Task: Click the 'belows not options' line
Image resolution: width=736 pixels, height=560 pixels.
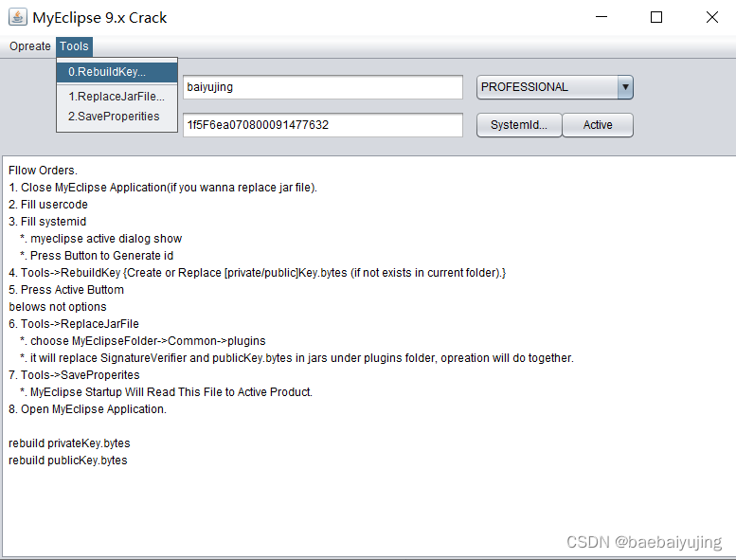Action: [58, 307]
